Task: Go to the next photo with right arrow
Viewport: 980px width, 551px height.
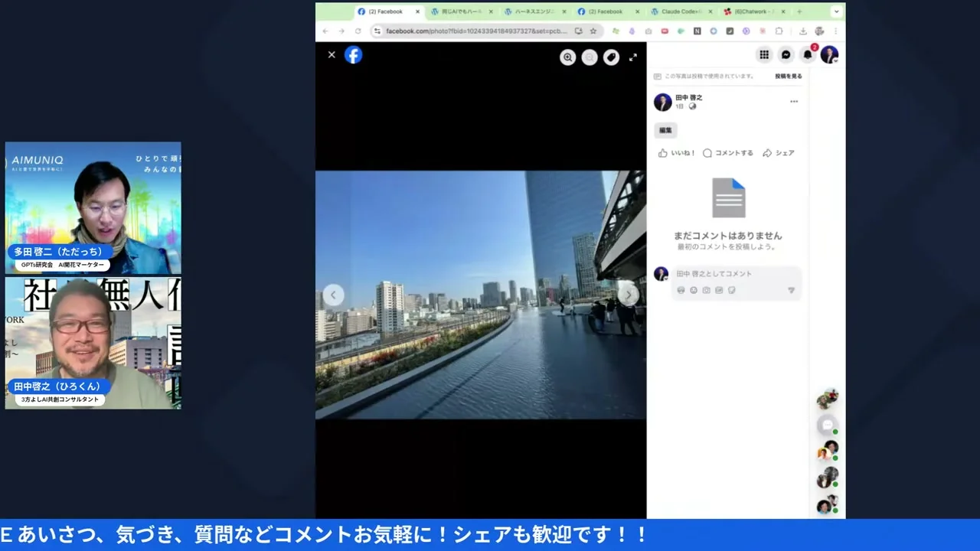Action: point(629,294)
